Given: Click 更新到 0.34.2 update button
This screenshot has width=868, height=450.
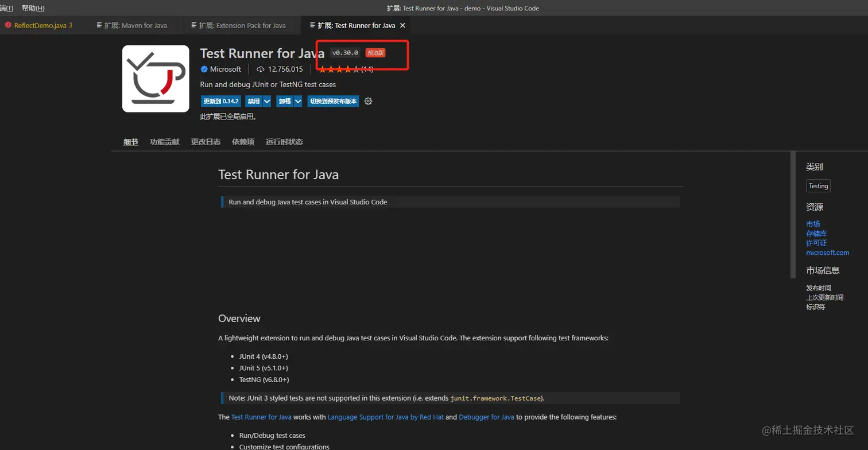Looking at the screenshot, I should [x=220, y=101].
